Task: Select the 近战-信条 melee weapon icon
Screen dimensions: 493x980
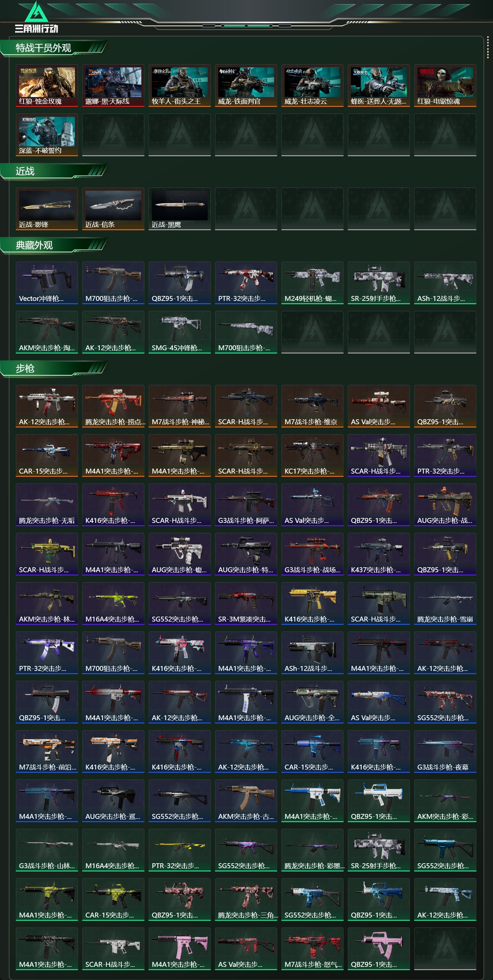Action: (113, 209)
